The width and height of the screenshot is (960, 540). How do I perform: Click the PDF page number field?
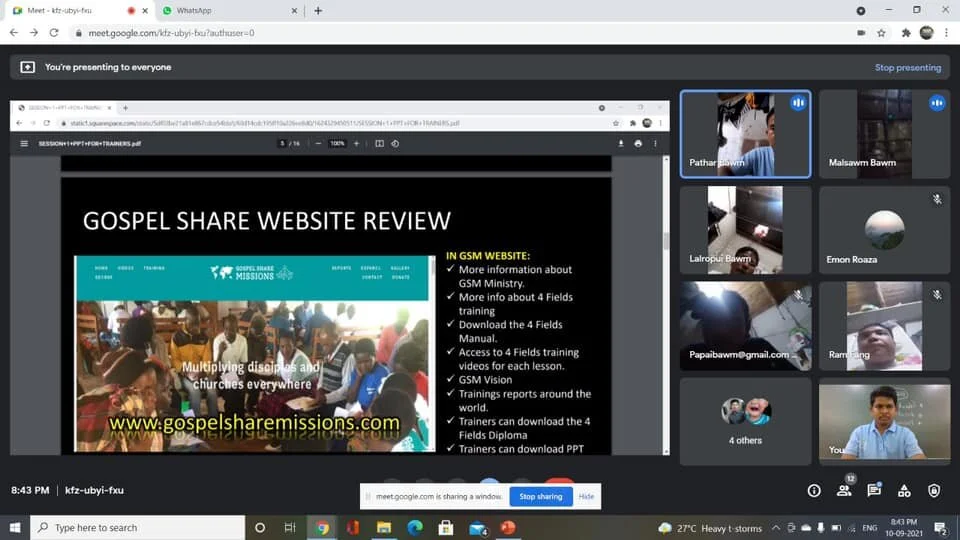(282, 144)
